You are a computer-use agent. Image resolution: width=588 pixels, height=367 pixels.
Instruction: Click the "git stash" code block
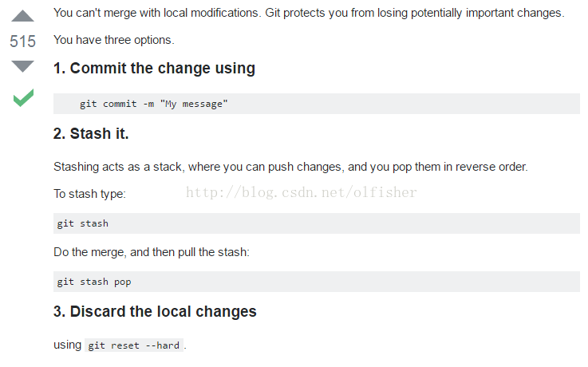(x=316, y=223)
